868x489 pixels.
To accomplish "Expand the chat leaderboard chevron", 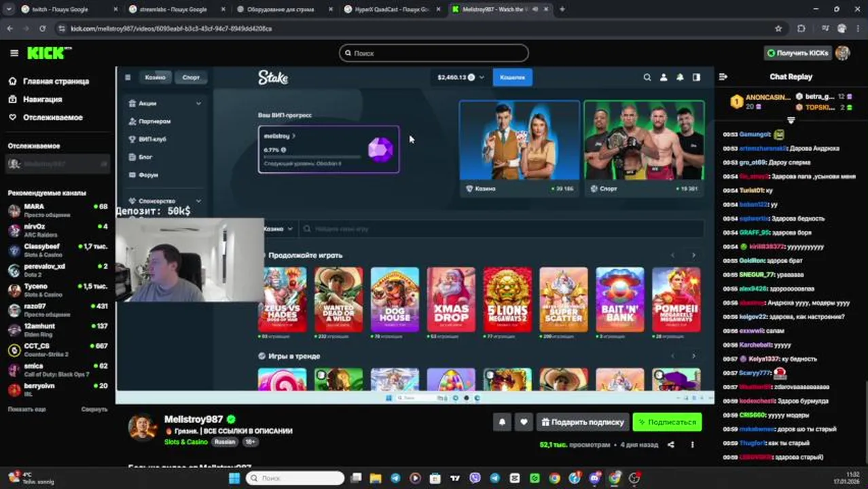I will [x=791, y=120].
